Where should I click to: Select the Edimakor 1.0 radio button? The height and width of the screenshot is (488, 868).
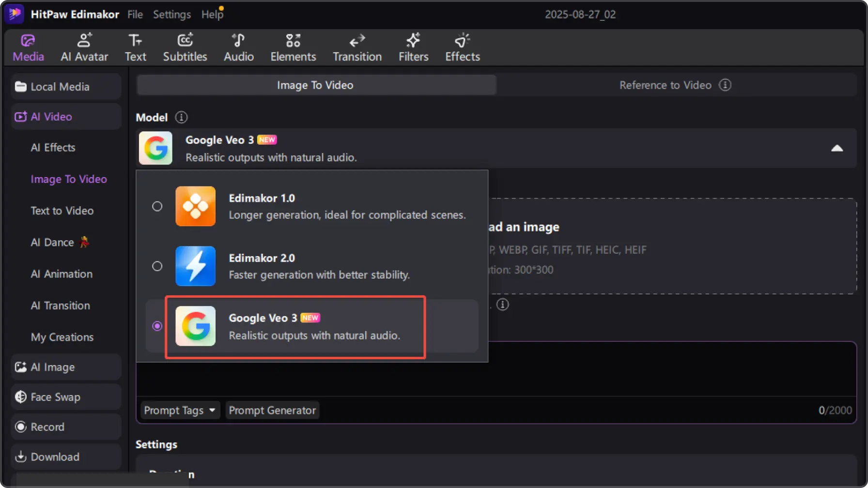point(157,206)
